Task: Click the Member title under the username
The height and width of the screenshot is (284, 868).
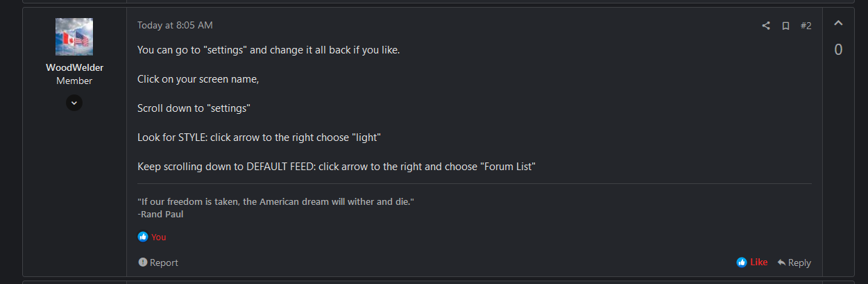Action: (74, 81)
